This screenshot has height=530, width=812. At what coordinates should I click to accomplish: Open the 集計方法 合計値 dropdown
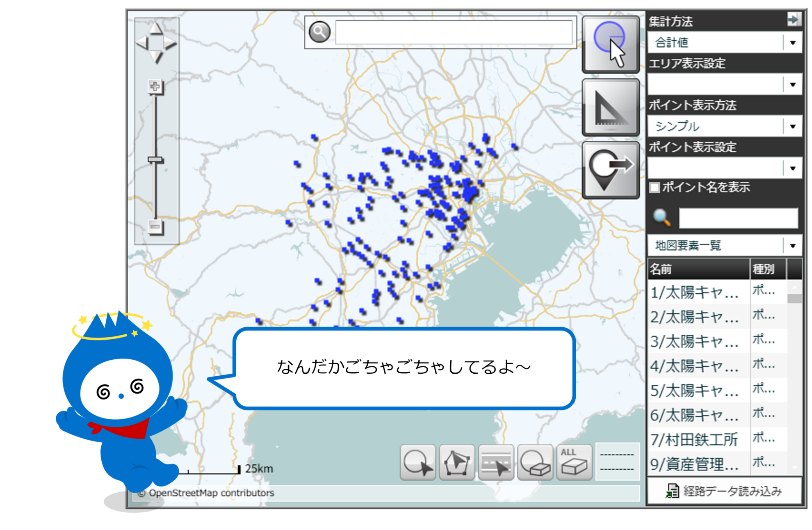pos(725,43)
